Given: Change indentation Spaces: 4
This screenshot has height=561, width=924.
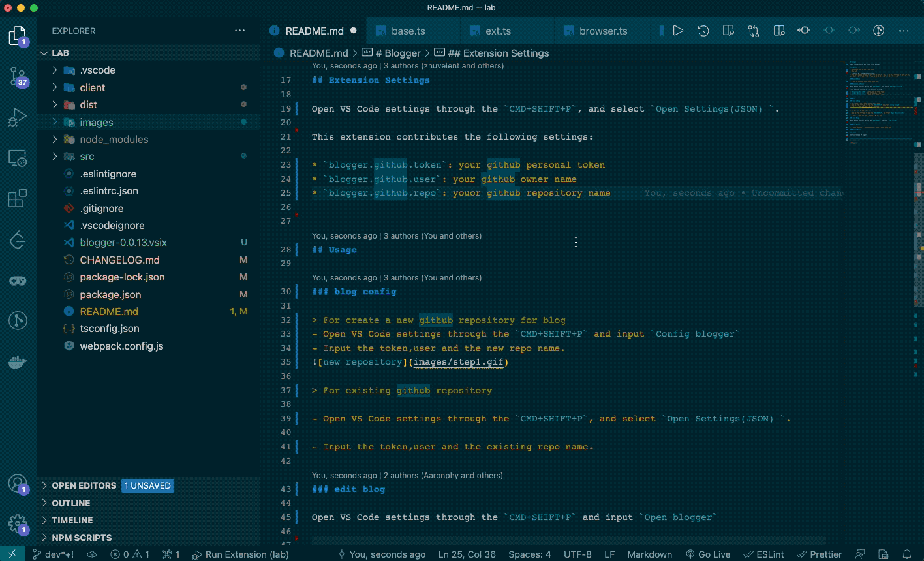Looking at the screenshot, I should [x=530, y=554].
